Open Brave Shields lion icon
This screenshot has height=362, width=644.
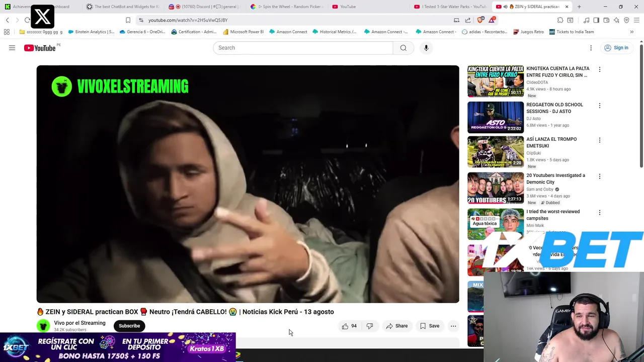click(480, 20)
